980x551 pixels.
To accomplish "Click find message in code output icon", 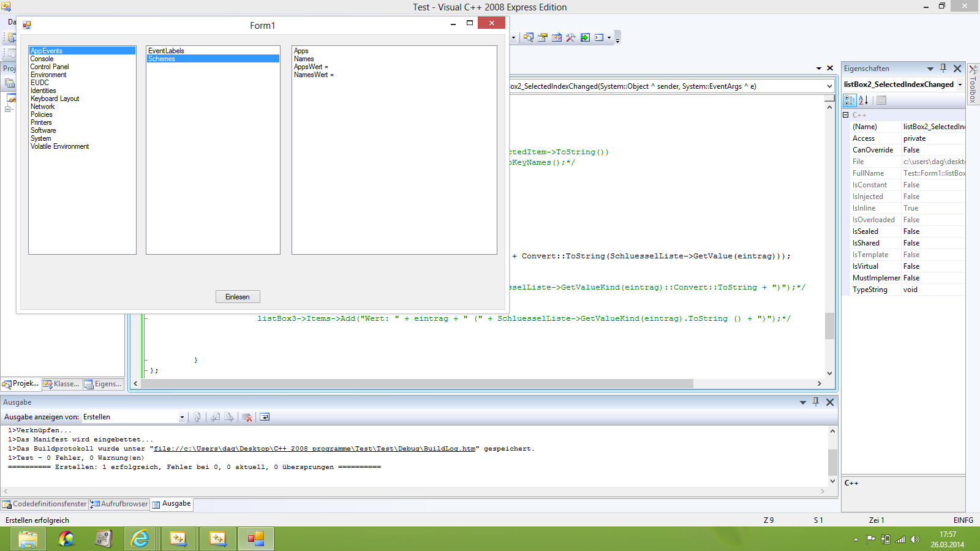I will point(197,417).
